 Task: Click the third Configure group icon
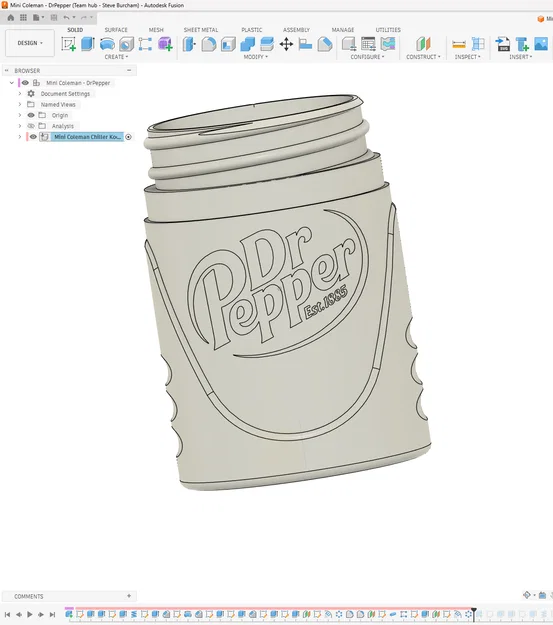click(x=388, y=44)
